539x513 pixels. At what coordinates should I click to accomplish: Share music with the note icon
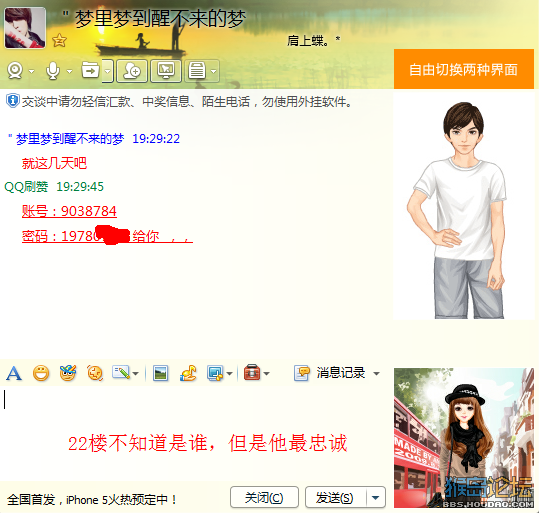pos(188,373)
